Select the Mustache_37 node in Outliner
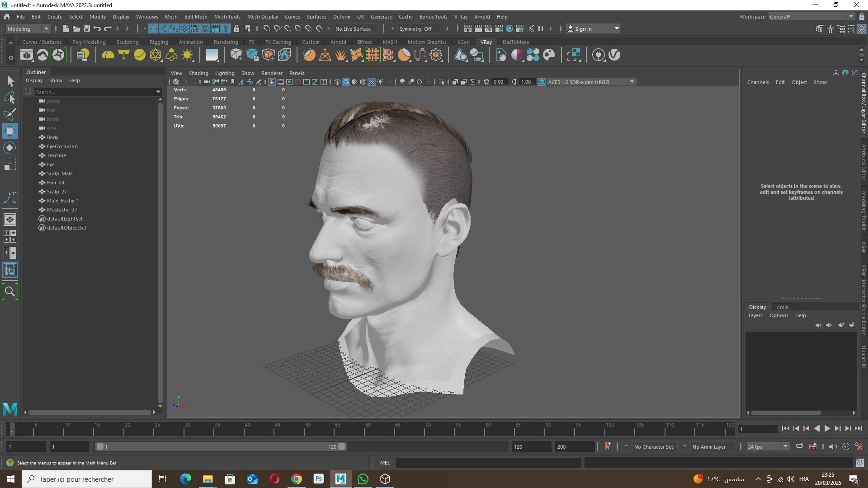The width and height of the screenshot is (868, 488). click(62, 209)
